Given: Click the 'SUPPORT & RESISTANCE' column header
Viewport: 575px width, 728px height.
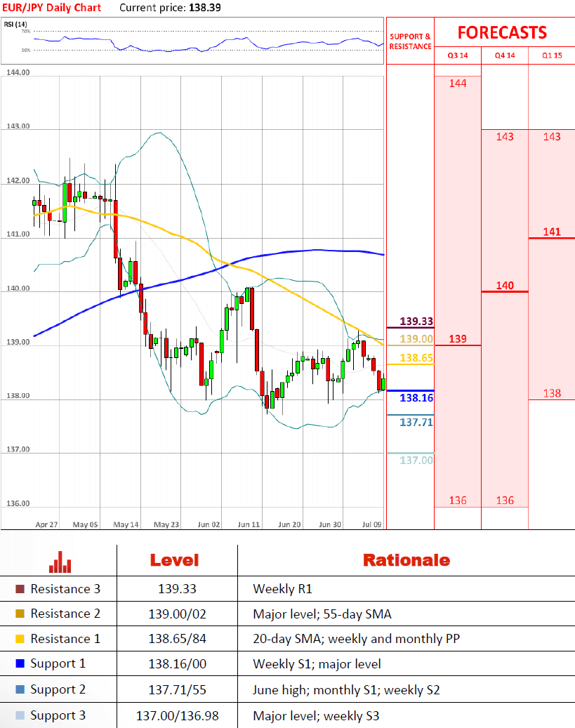Looking at the screenshot, I should pyautogui.click(x=410, y=41).
